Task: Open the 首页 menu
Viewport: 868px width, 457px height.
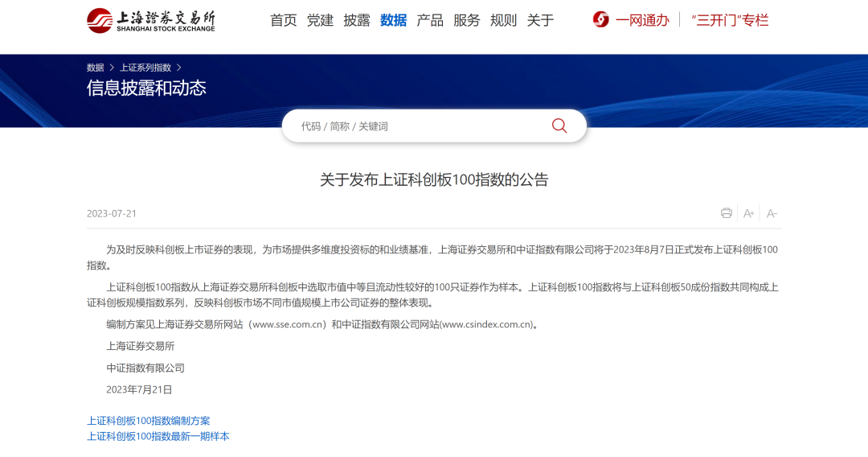Action: (284, 20)
